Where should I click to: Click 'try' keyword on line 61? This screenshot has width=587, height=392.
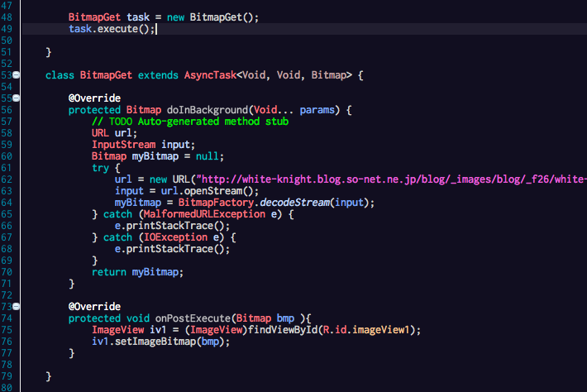tap(100, 168)
